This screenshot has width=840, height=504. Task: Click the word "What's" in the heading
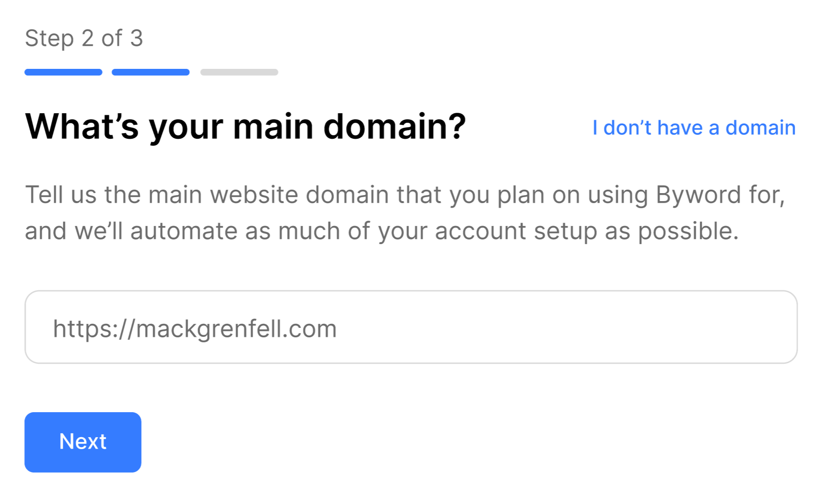click(82, 127)
